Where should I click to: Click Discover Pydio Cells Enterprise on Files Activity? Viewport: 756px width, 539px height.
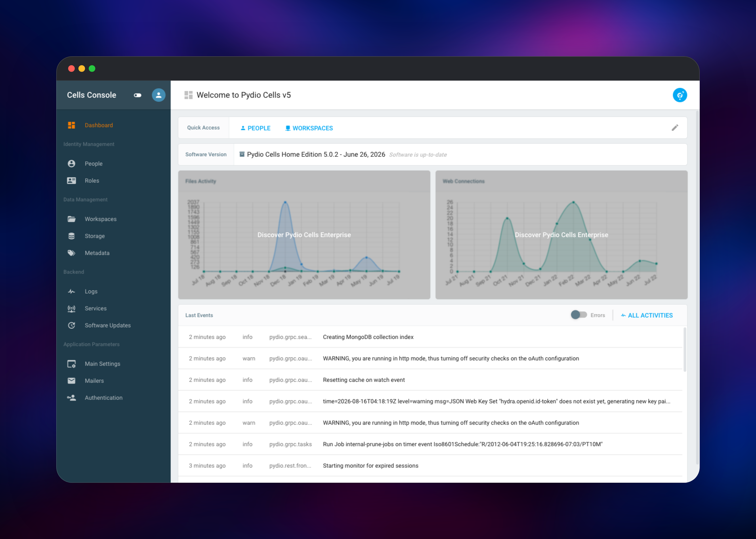pyautogui.click(x=304, y=235)
